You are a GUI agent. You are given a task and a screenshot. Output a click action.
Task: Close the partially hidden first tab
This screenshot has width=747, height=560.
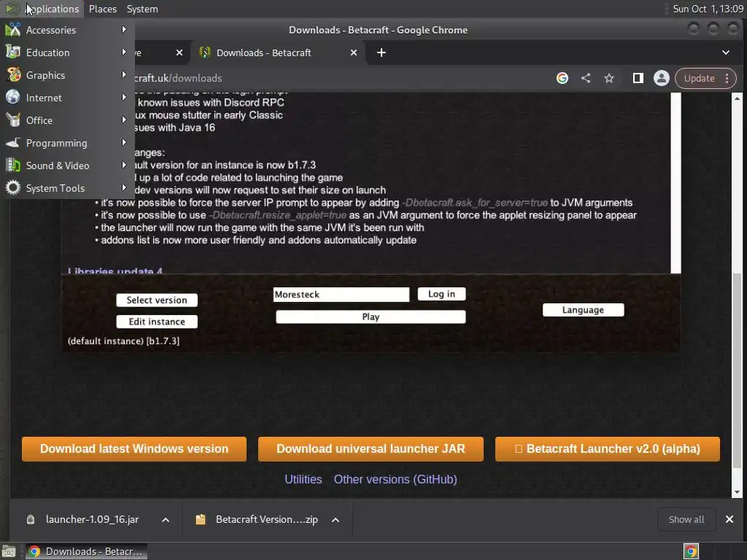point(179,52)
